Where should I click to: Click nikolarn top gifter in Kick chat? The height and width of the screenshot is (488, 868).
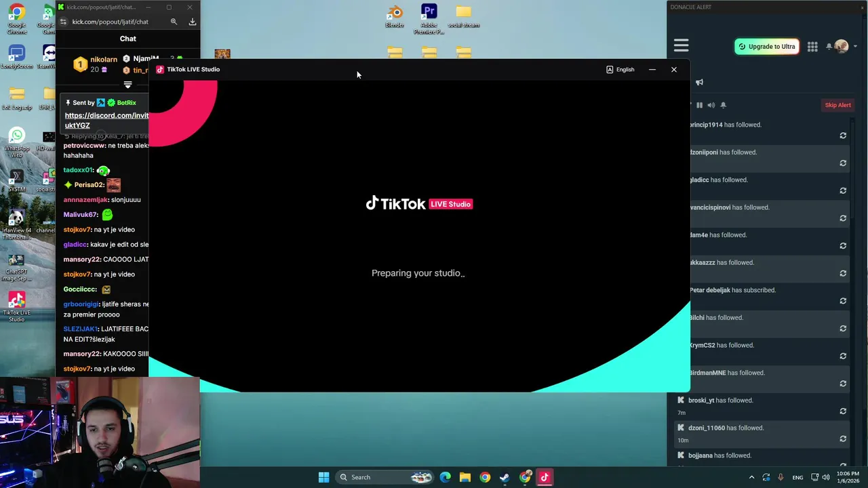(x=103, y=60)
